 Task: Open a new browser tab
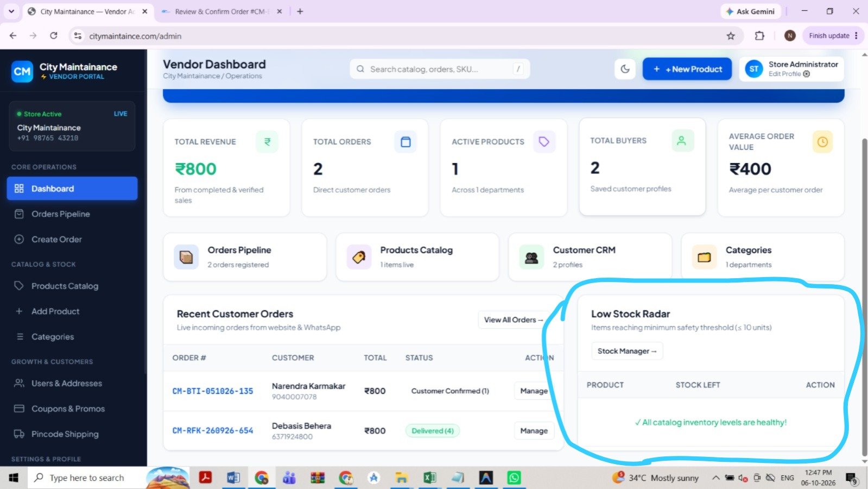[300, 11]
